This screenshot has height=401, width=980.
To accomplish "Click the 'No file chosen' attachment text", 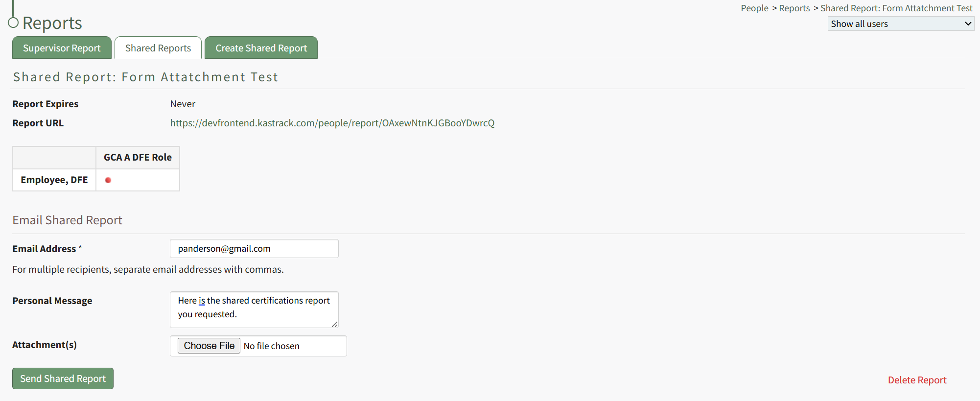I will click(x=272, y=346).
